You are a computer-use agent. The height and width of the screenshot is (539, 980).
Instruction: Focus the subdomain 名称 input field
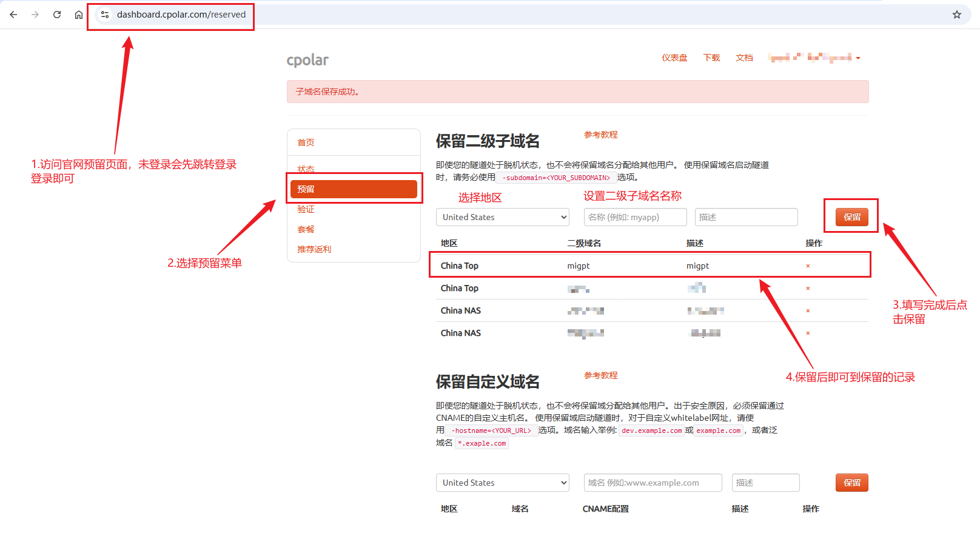click(x=635, y=217)
